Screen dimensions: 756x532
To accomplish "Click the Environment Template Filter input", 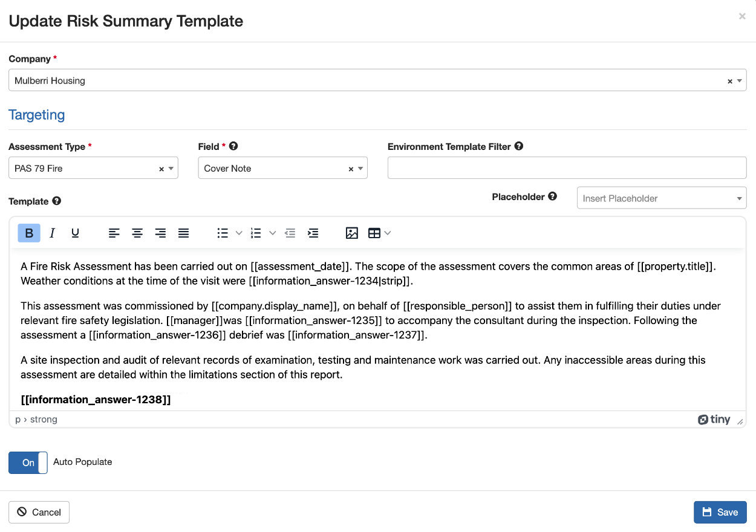I will pyautogui.click(x=567, y=168).
